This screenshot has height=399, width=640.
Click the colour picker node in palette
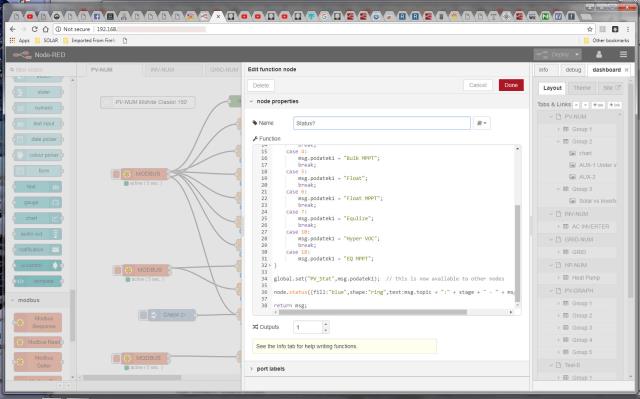38,155
